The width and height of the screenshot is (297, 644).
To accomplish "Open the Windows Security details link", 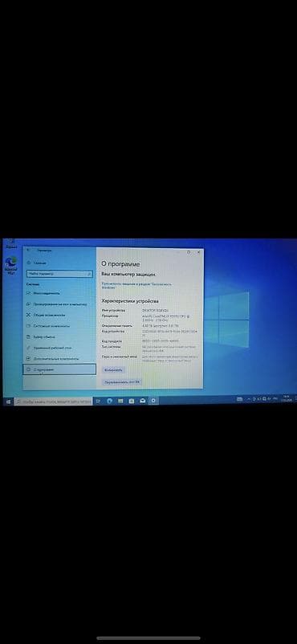I will (136, 285).
